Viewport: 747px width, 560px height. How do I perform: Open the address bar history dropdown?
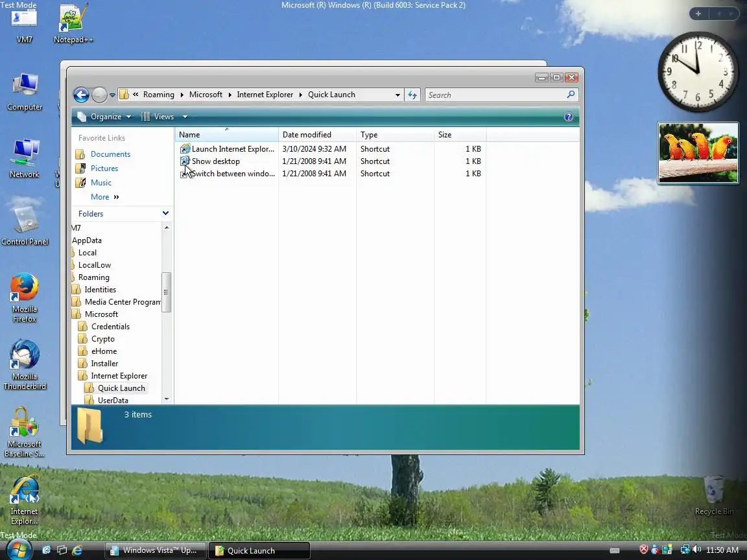397,95
